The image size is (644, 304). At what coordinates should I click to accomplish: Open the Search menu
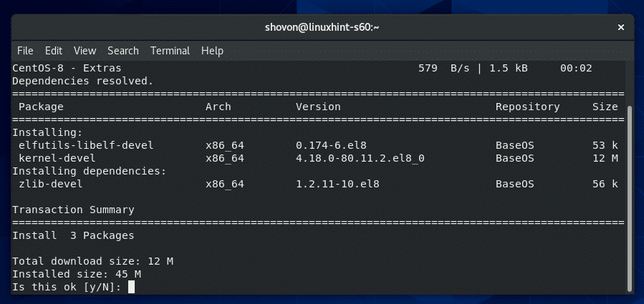123,51
